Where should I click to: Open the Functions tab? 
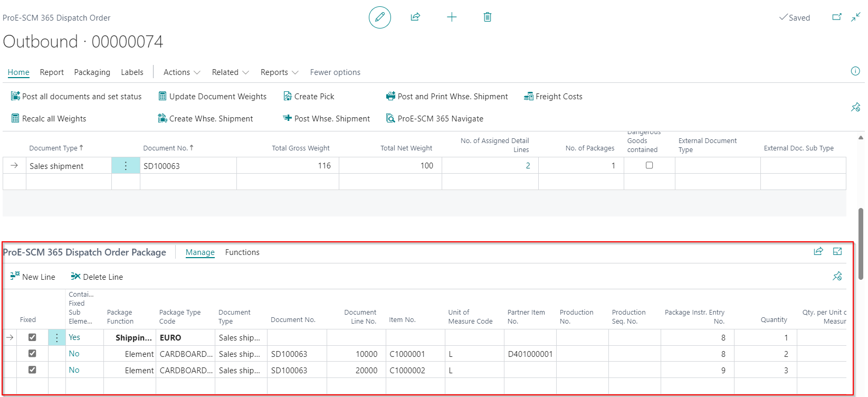coord(242,252)
